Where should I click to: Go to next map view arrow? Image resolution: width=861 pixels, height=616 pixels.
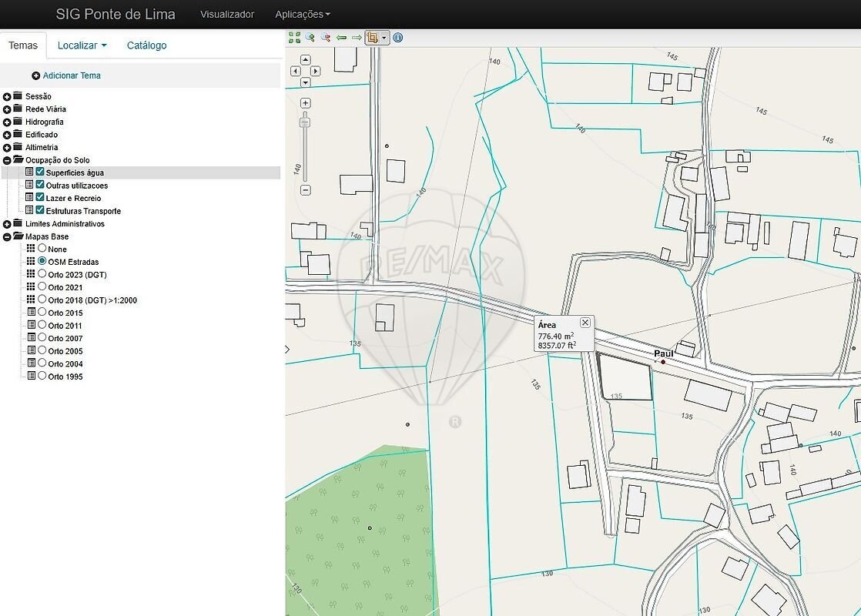(357, 37)
